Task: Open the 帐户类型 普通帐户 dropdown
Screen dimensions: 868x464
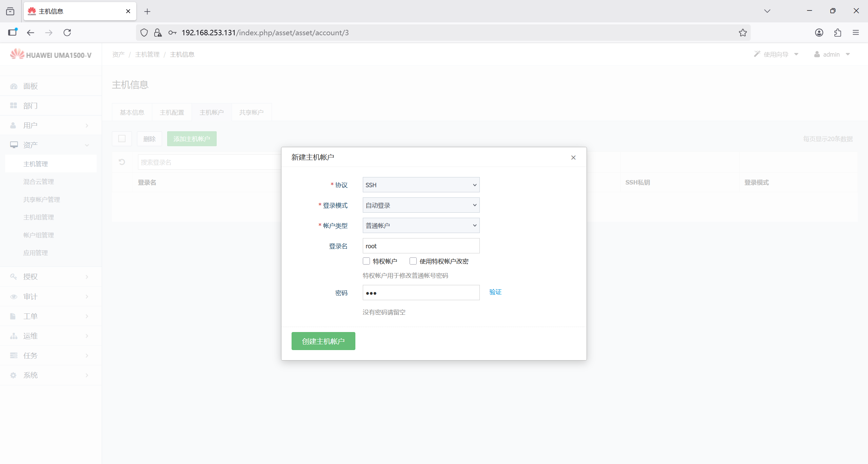Action: [421, 226]
